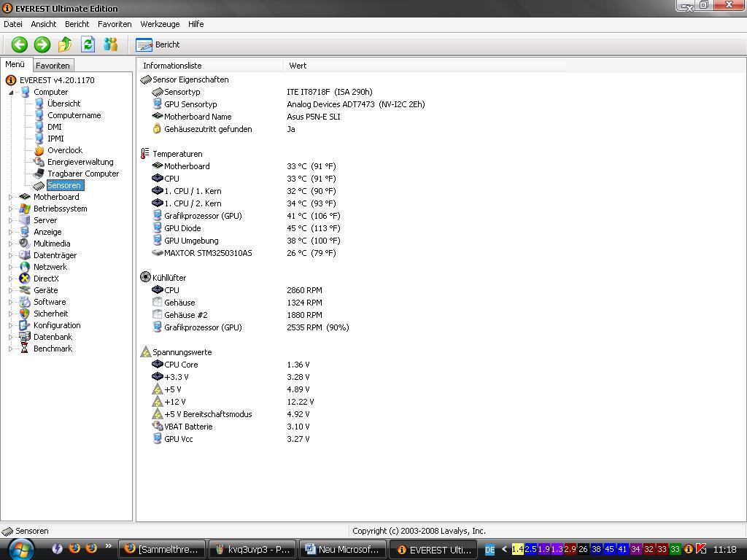Select the EVEREST v4.20.1170 root node

tap(57, 80)
